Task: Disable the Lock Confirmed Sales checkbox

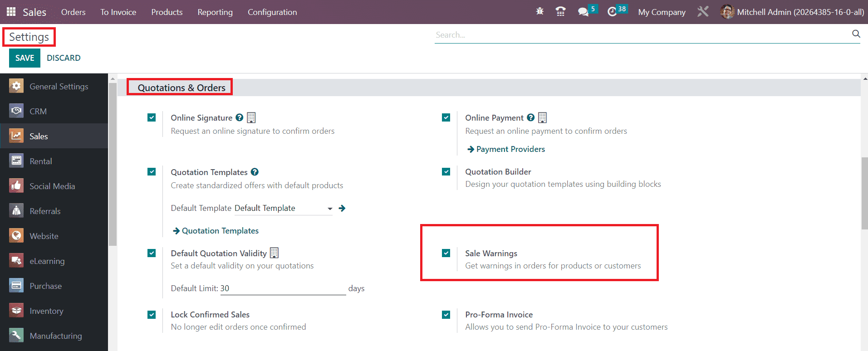Action: 152,315
